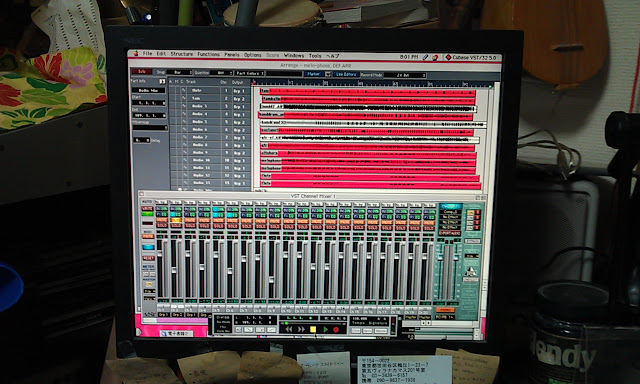Screen dimensions: 640x384
Task: Click the audio waveform icon for Audio 9 track
Action: tap(184, 153)
